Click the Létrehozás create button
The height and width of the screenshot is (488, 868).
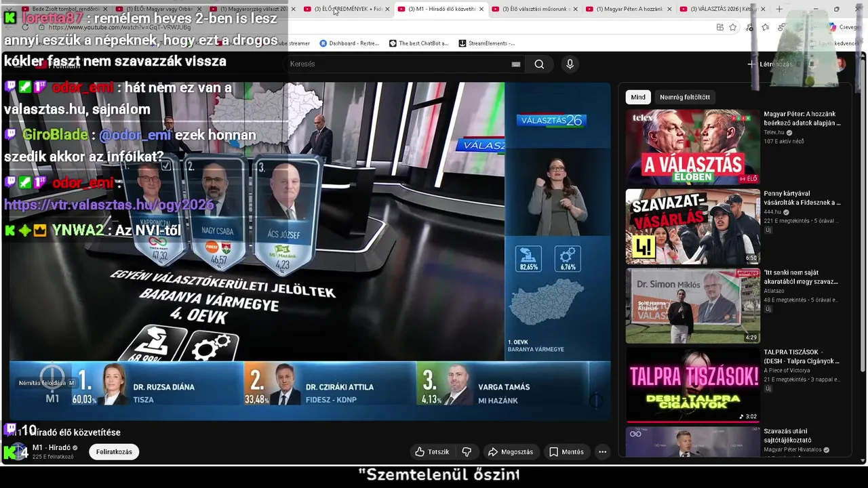click(770, 64)
